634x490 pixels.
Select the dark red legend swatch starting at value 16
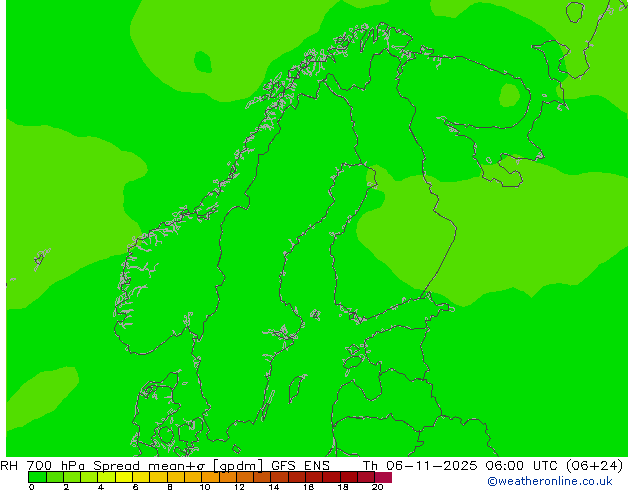314,477
